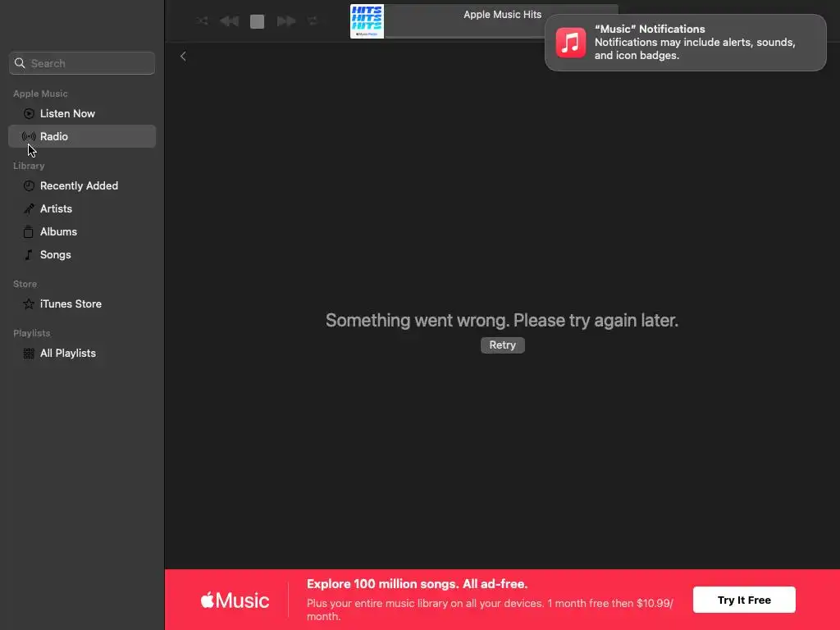The image size is (840, 630).
Task: Click the Artists microphone icon
Action: coord(29,209)
